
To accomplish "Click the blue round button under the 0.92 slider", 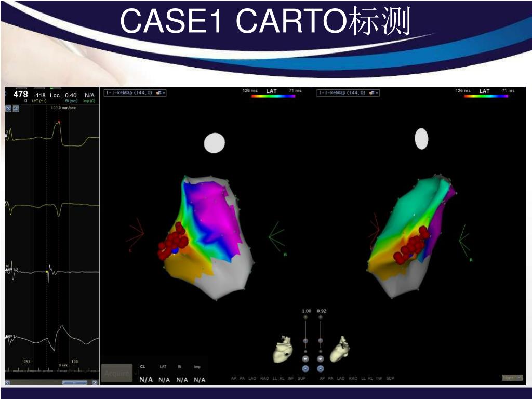I will pyautogui.click(x=320, y=368).
